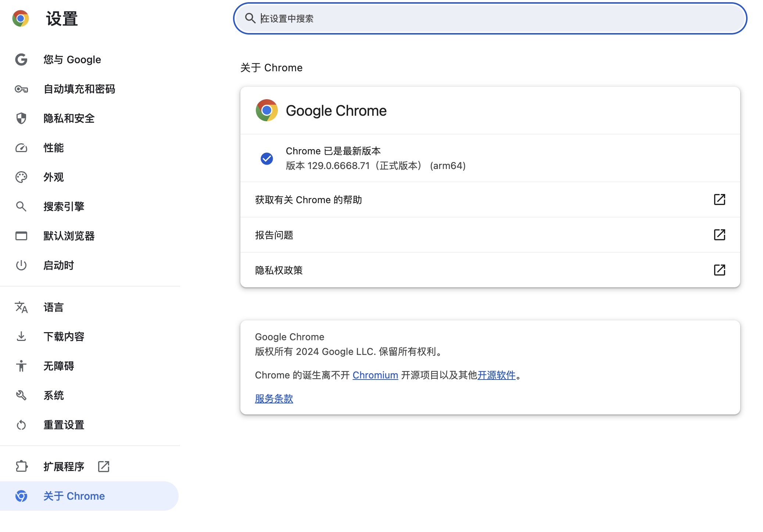Viewport: 763px width, 532px height.
Task: Focus the 在设置中搜索 search field
Action: 490,18
